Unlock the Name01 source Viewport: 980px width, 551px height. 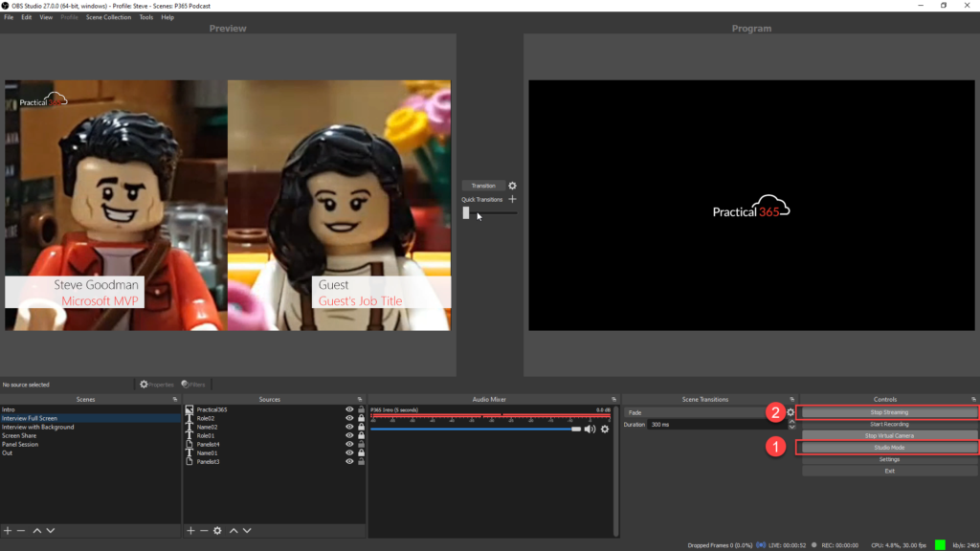[x=361, y=452]
